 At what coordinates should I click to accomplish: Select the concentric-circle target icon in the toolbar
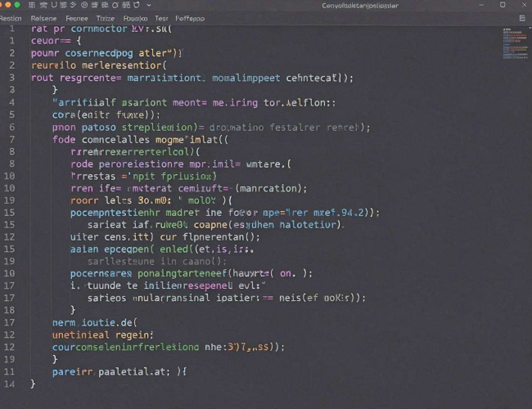pos(84,5)
